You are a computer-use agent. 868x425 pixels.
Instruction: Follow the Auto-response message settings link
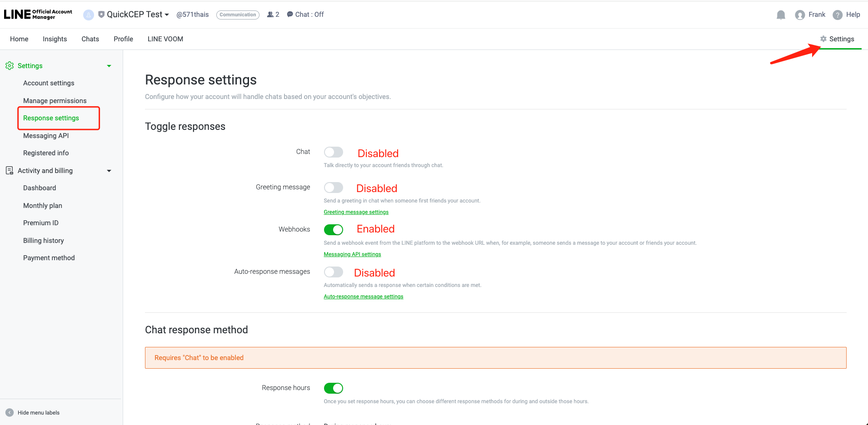[x=364, y=297]
